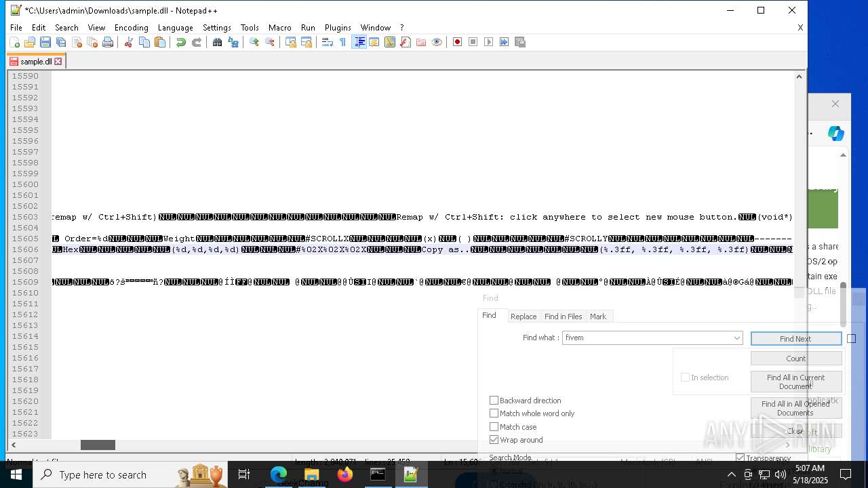Toggle Word Wrap toolbar icon
Viewport: 868px width, 488px height.
327,42
